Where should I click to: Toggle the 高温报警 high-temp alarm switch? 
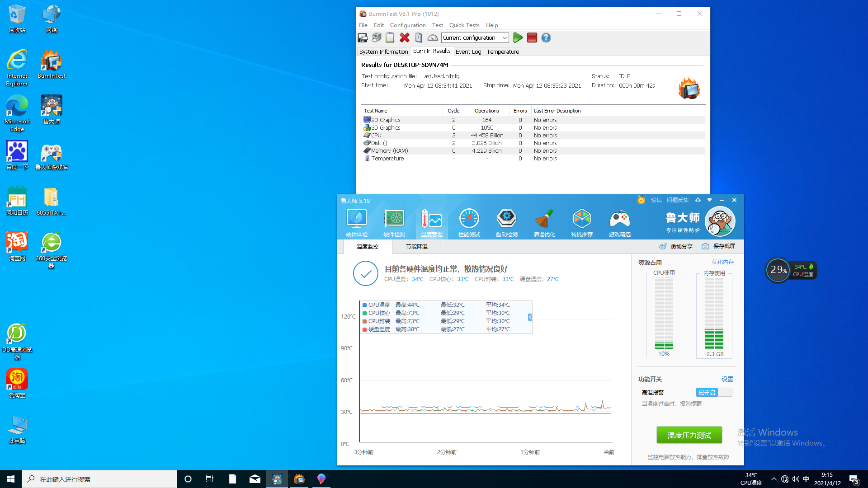click(x=714, y=392)
